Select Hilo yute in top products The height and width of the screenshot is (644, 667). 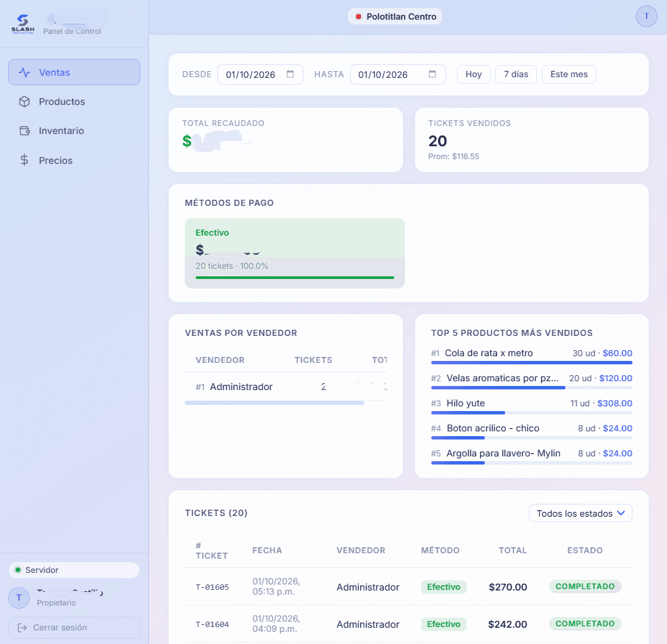[532, 406]
